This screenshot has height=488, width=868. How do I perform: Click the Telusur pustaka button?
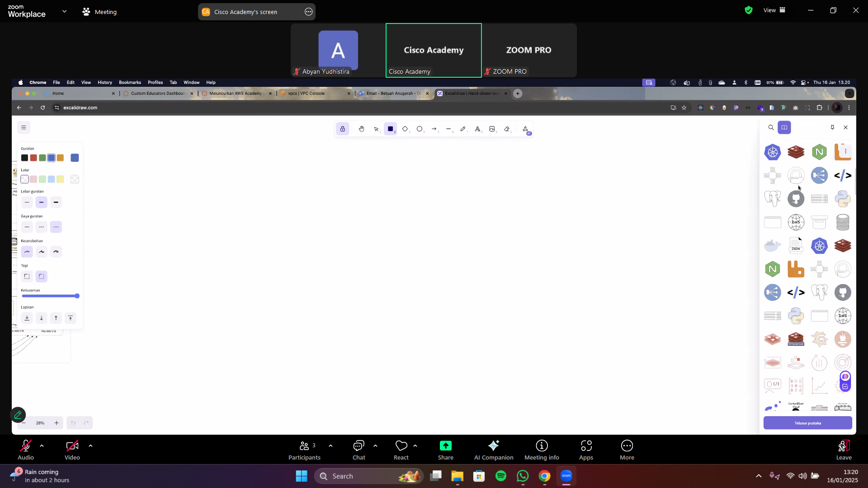coord(807,423)
